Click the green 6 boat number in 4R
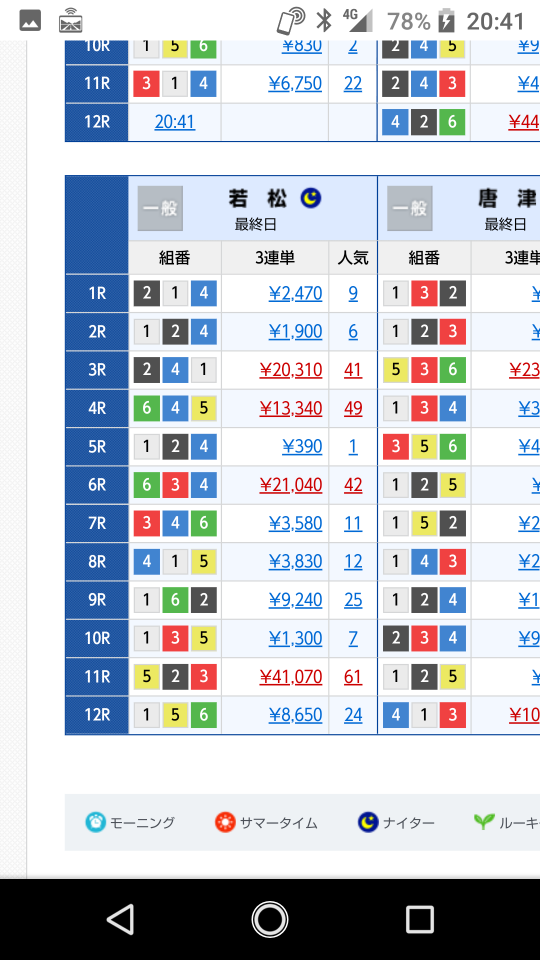The image size is (540, 960). click(146, 408)
